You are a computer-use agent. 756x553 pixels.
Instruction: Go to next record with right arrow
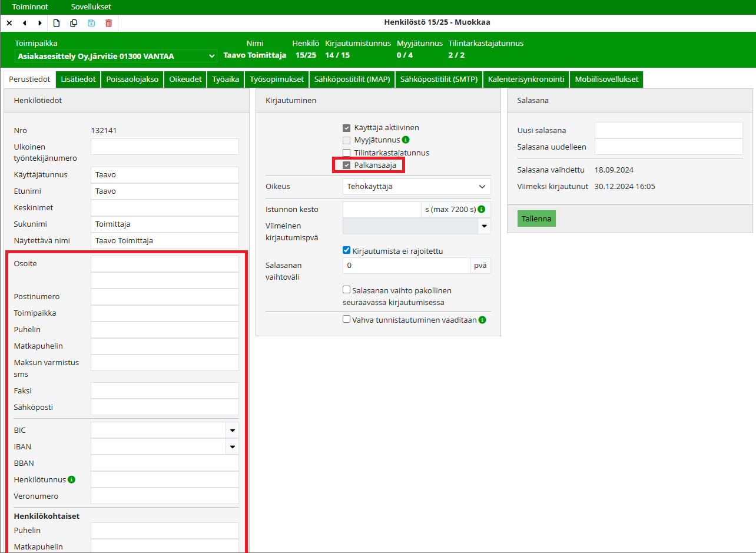40,23
